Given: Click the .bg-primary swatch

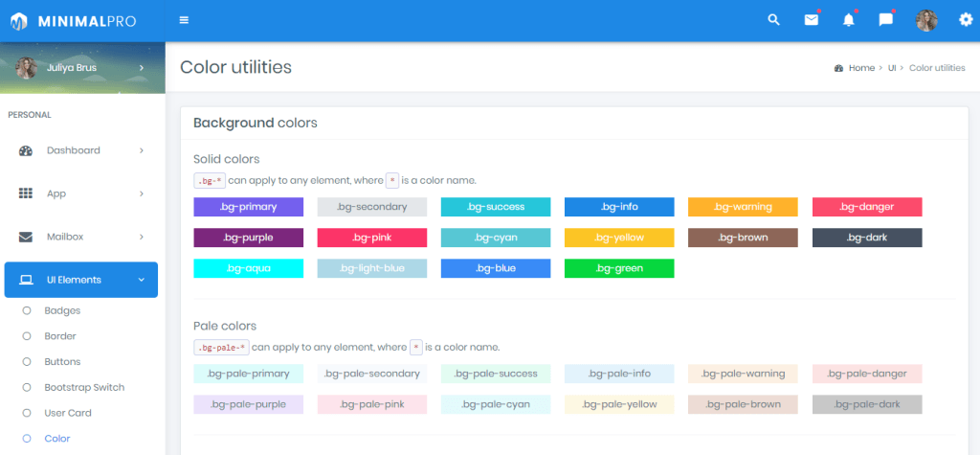Looking at the screenshot, I should pyautogui.click(x=249, y=207).
